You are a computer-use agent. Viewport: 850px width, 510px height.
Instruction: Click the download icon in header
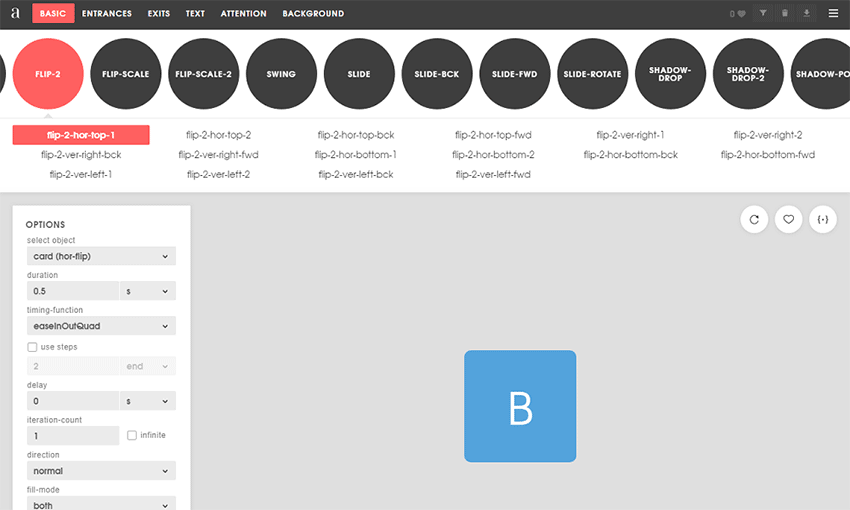[807, 14]
